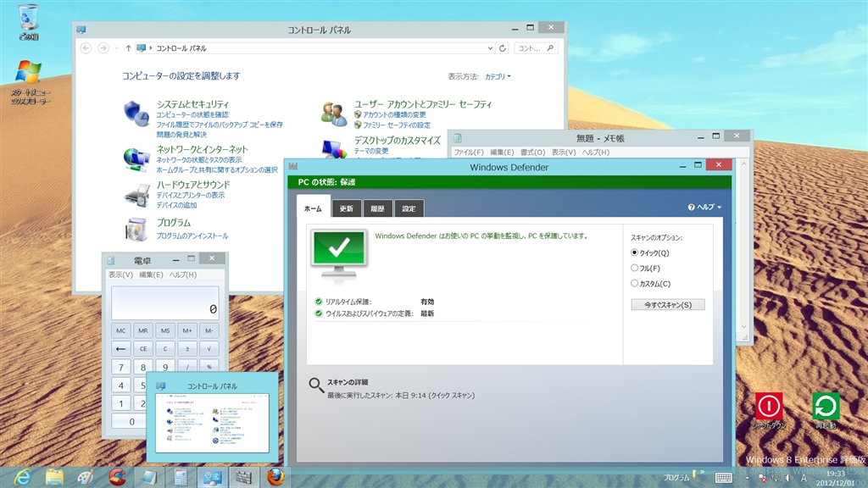Open the touch keyboard from taskbar
Viewport: 868px width, 488px height.
[x=724, y=478]
